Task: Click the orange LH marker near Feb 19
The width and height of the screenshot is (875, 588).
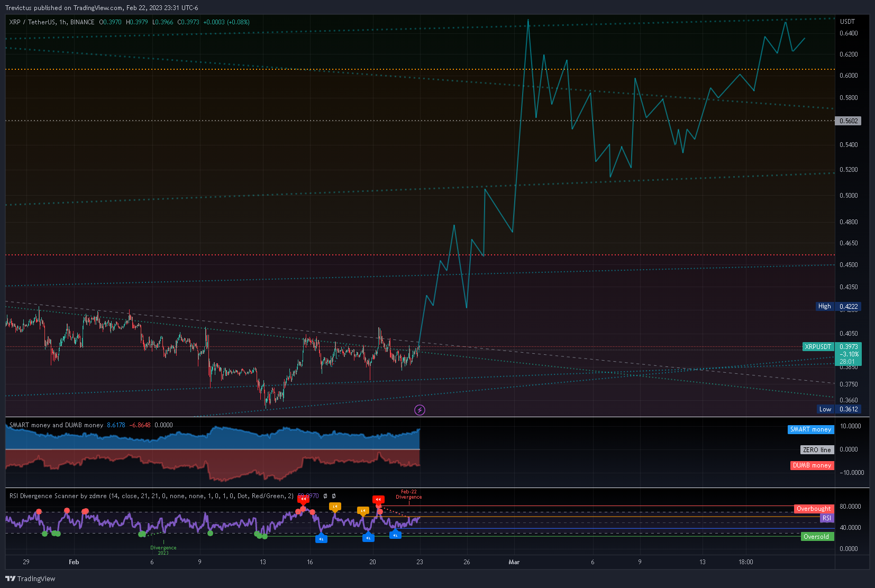Action: pos(362,510)
